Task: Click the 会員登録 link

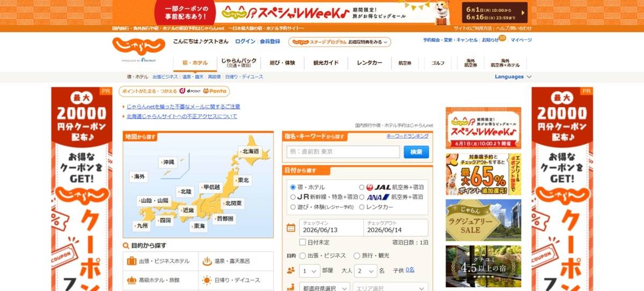Action: pos(270,41)
